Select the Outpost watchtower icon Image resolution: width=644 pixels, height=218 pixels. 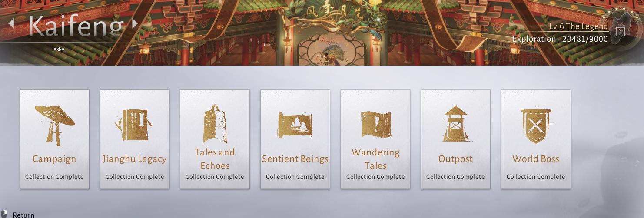455,123
